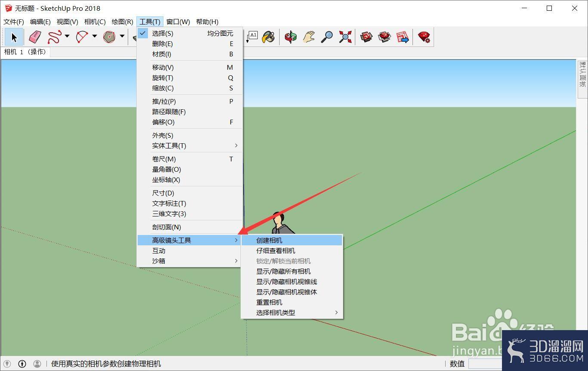
Task: Toggle the checked 选择(S) menu item
Action: pos(190,33)
